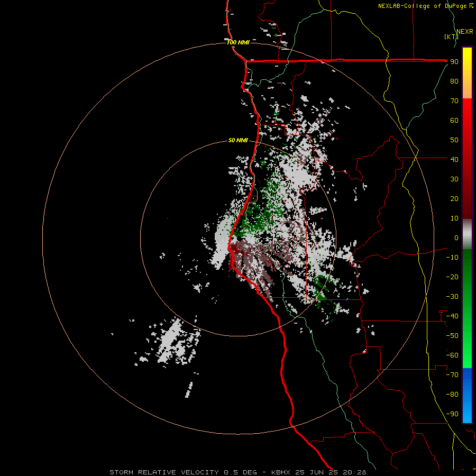Click the 80 value on velocity scale
Viewport: 476px width, 476px height.
[x=454, y=81]
